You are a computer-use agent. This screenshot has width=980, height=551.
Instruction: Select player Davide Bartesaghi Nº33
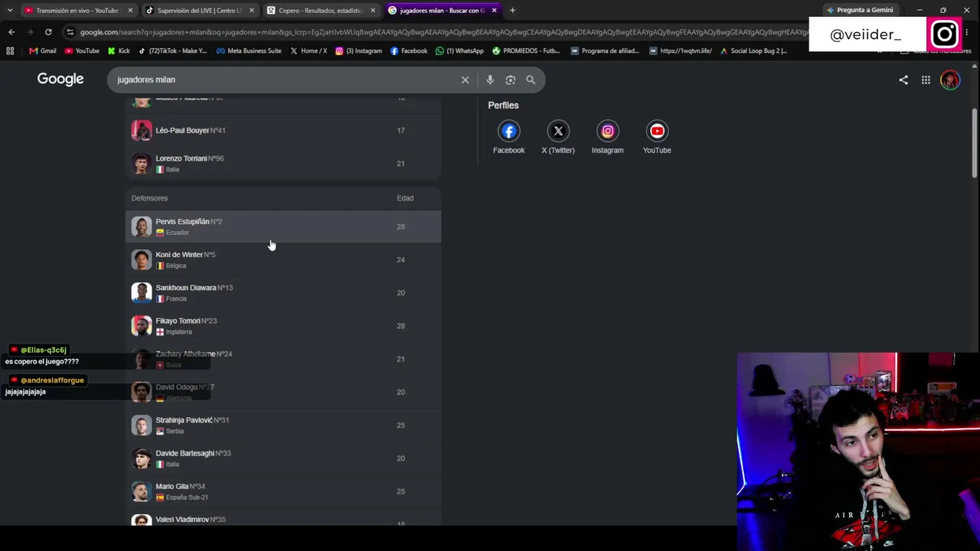pos(283,458)
